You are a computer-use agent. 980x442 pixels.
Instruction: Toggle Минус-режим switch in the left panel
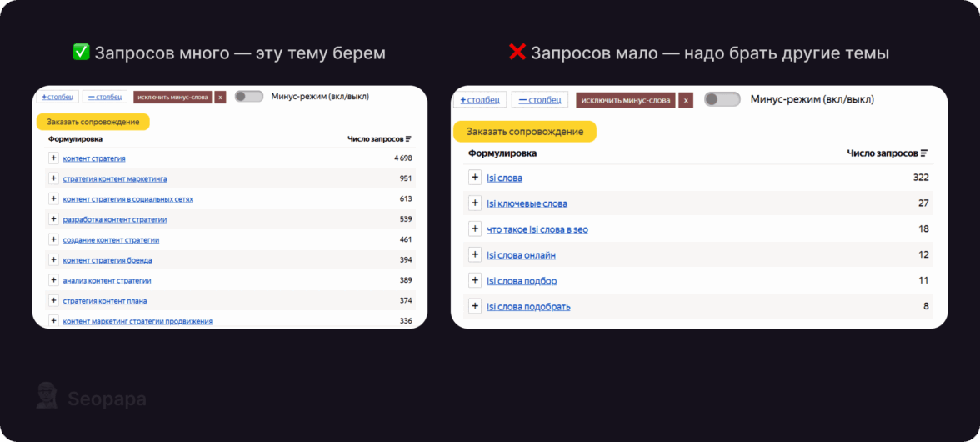coord(248,97)
